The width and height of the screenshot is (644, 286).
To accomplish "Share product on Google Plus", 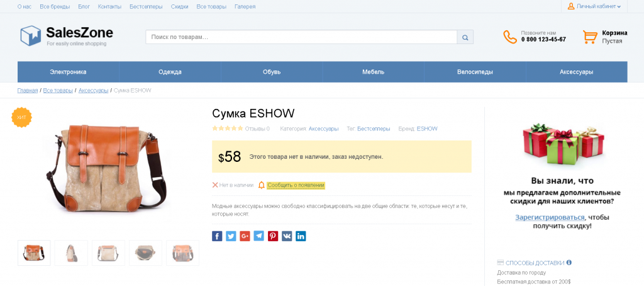I will 245,236.
